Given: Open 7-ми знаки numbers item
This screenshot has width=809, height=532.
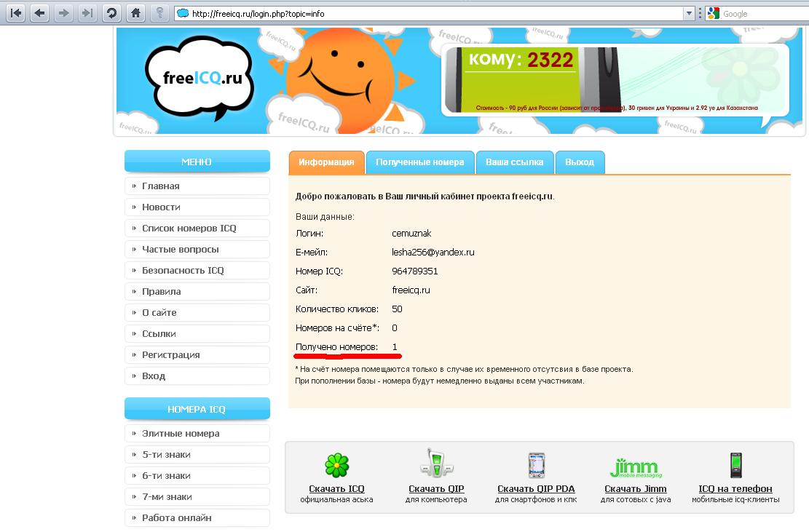Looking at the screenshot, I should [x=197, y=497].
